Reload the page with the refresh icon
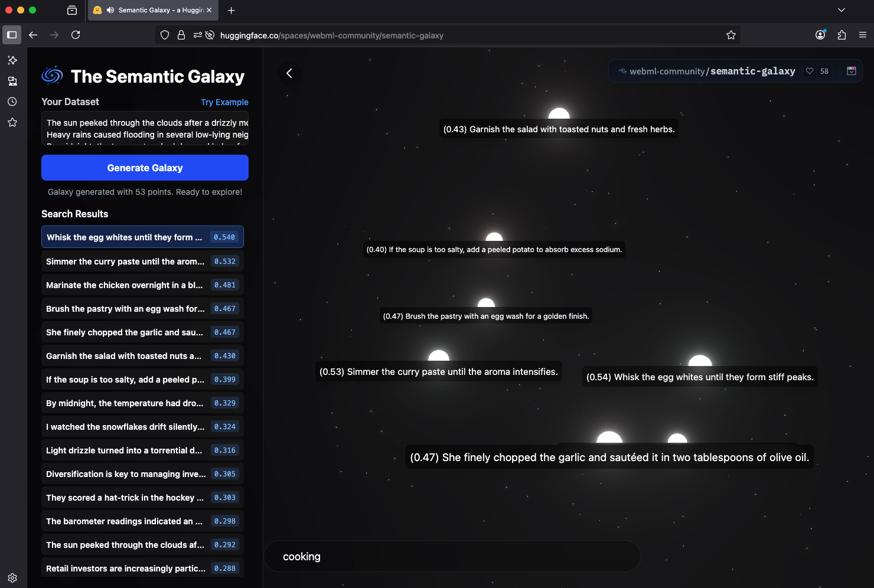 pos(76,35)
